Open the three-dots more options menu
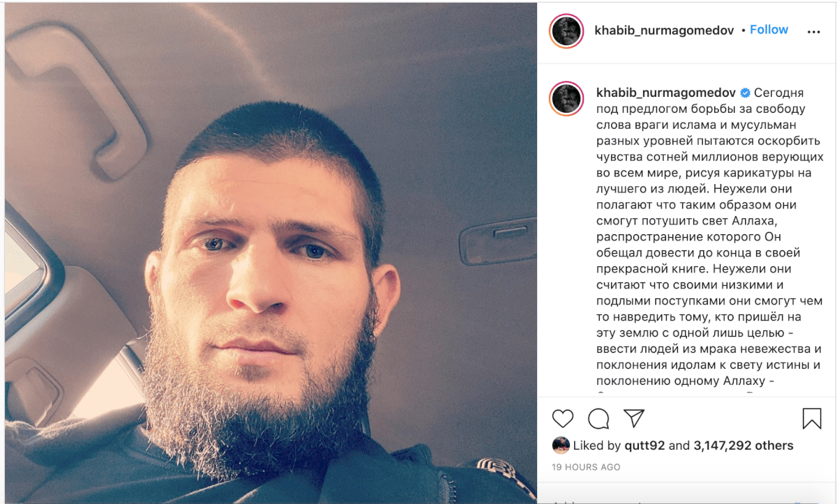Image resolution: width=837 pixels, height=504 pixels. 813,32
